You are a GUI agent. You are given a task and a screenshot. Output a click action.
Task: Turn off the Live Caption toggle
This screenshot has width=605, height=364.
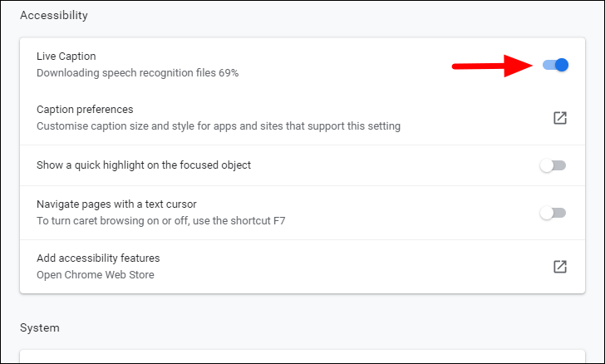(x=555, y=65)
